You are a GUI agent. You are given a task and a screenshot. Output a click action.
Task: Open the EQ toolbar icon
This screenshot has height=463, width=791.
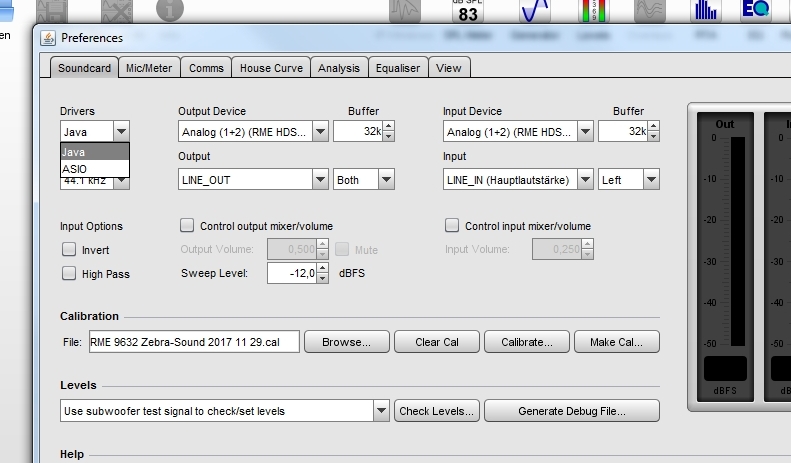(x=755, y=11)
